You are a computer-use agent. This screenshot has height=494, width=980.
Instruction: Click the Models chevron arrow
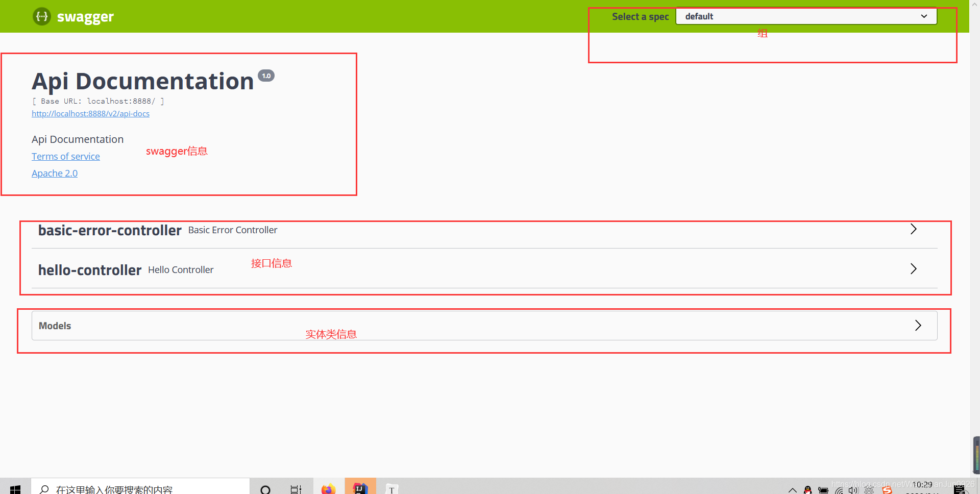coord(918,325)
